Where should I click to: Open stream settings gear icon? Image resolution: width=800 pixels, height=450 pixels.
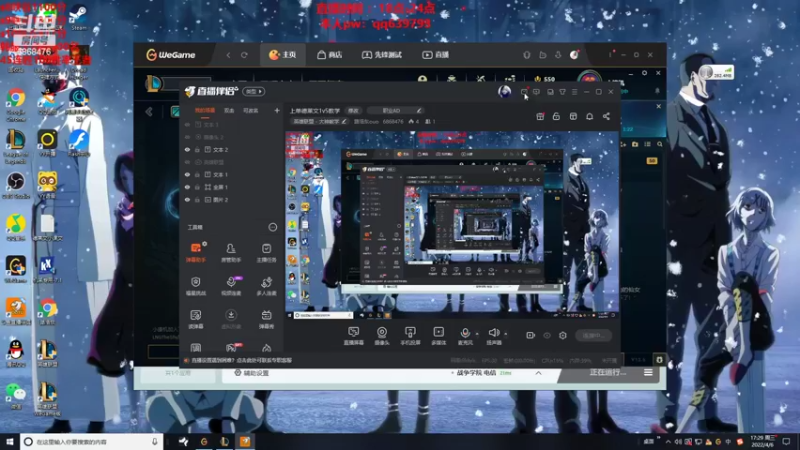pyautogui.click(x=563, y=335)
